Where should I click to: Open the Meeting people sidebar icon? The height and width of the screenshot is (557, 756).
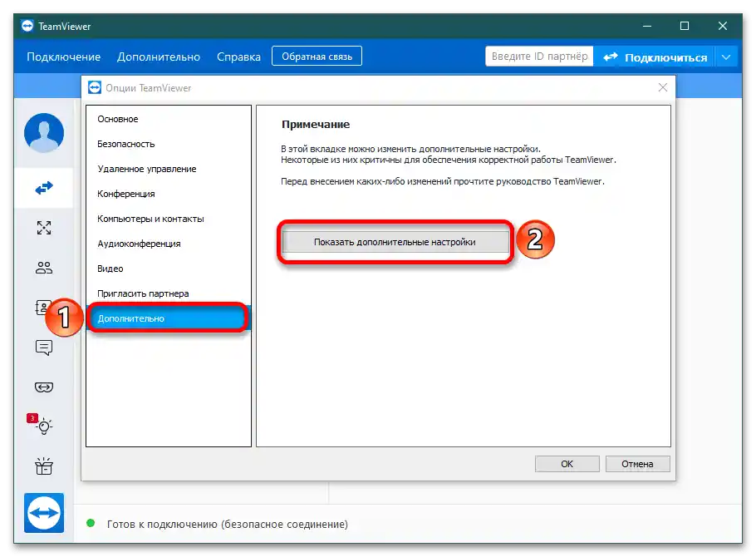click(44, 268)
